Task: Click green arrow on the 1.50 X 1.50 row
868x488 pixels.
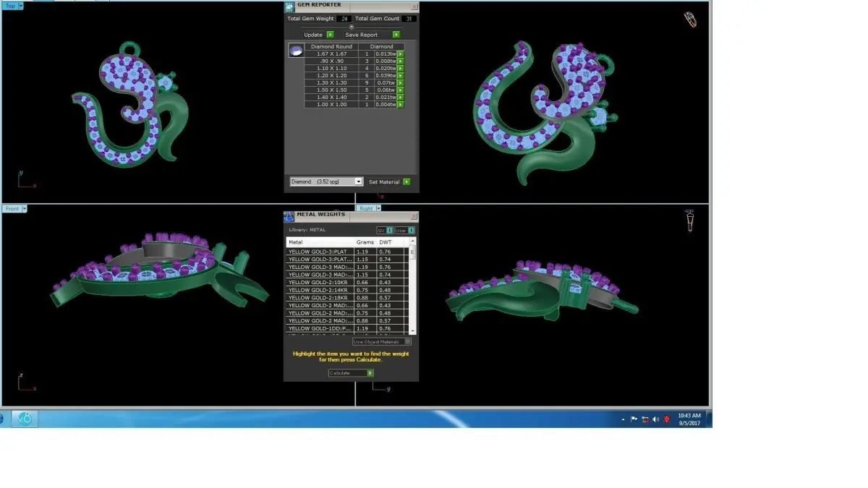Action: point(400,90)
